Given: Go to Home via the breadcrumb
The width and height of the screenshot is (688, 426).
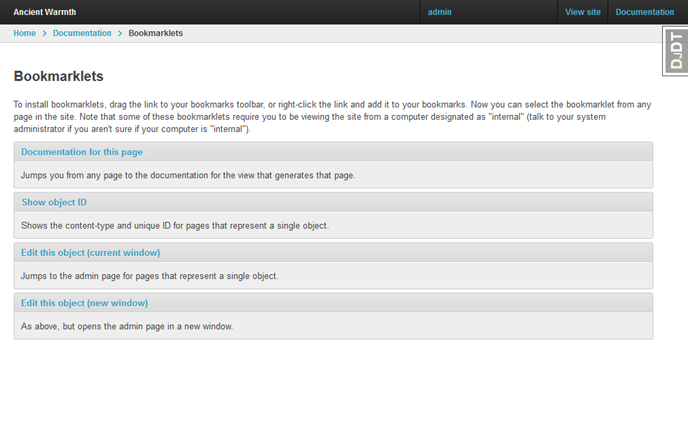Looking at the screenshot, I should click(25, 33).
